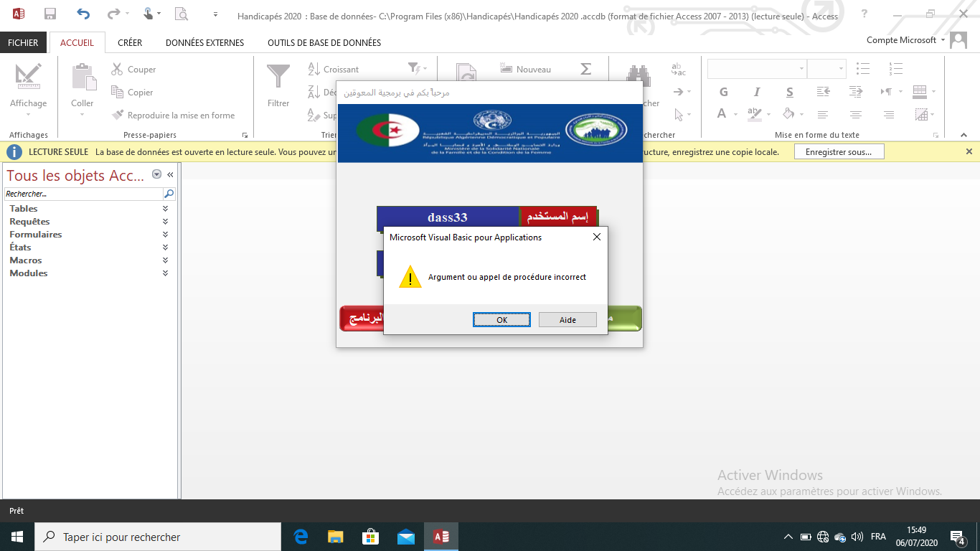Click the Sigma totals icon
The height and width of the screenshot is (551, 980).
coord(586,70)
